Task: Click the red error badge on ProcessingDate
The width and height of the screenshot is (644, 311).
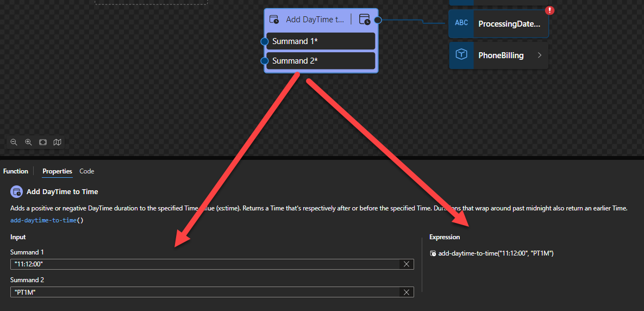Action: tap(549, 10)
